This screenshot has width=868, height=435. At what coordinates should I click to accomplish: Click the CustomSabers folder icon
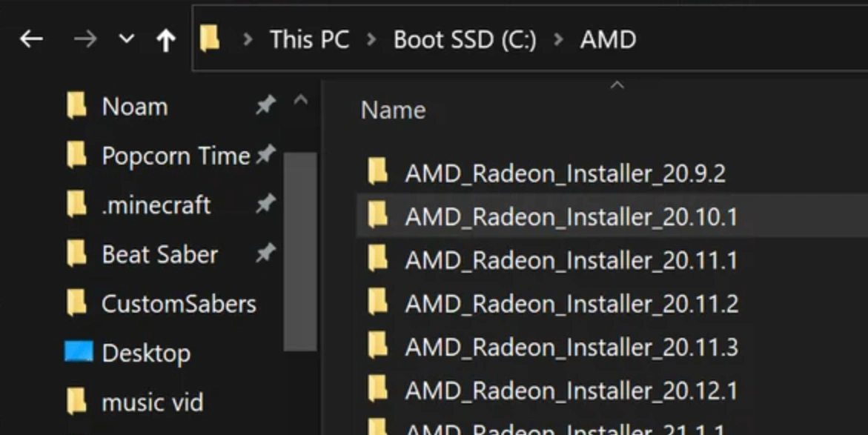coord(76,302)
